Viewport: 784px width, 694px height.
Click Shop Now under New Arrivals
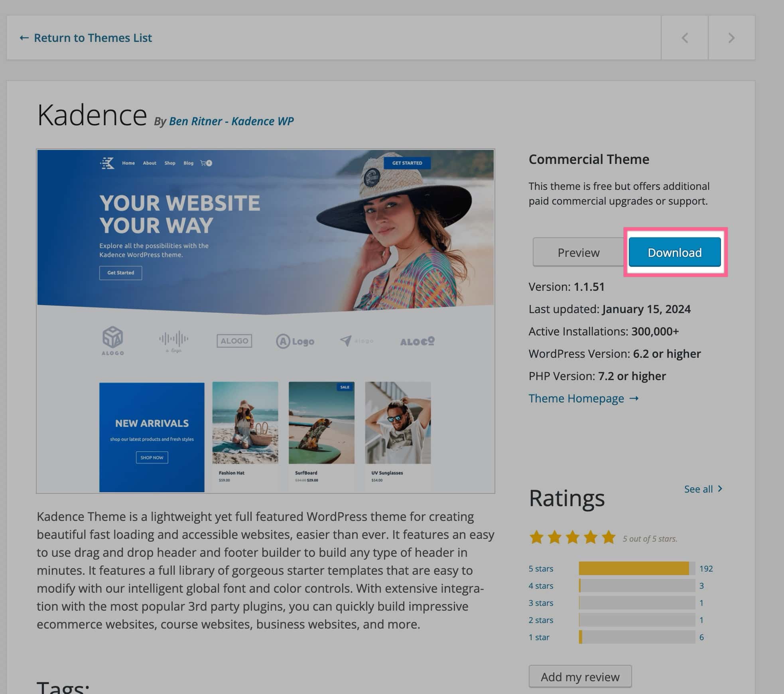[x=152, y=457]
